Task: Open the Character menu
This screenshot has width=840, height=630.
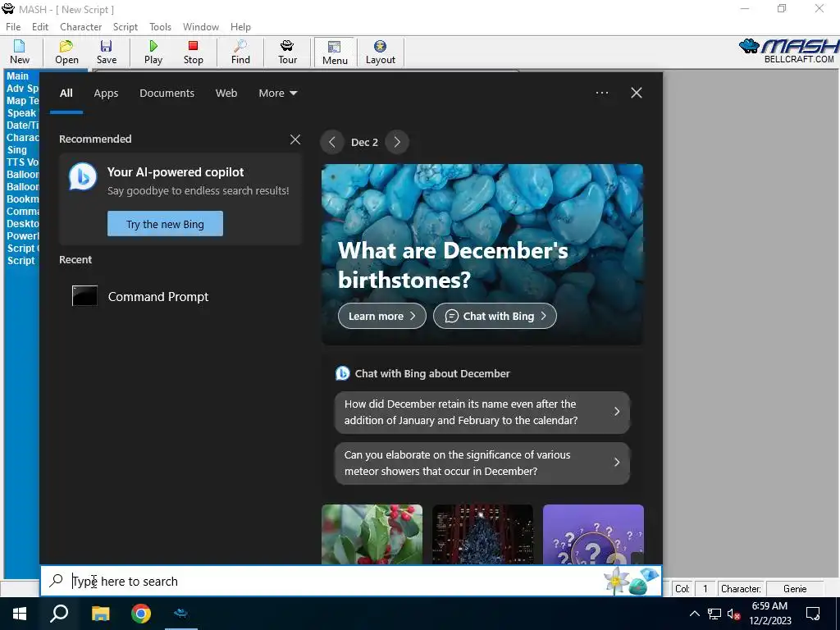Action: 81,27
